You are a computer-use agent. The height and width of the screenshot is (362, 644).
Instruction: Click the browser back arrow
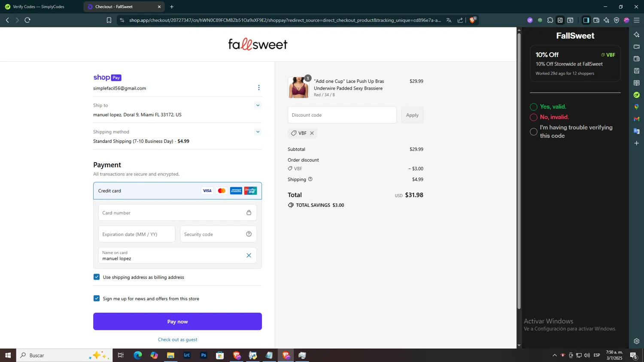tap(7, 20)
